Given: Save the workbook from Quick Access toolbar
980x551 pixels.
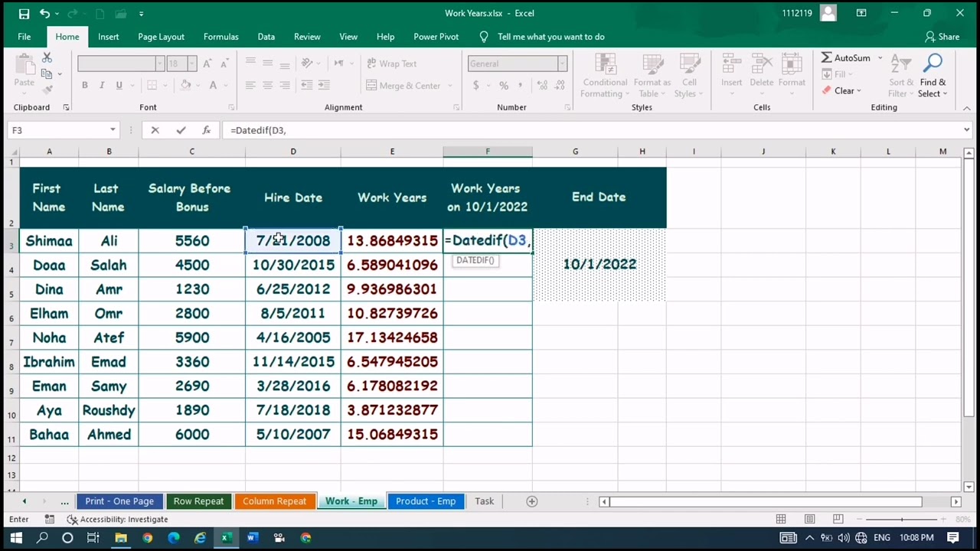Looking at the screenshot, I should tap(24, 14).
